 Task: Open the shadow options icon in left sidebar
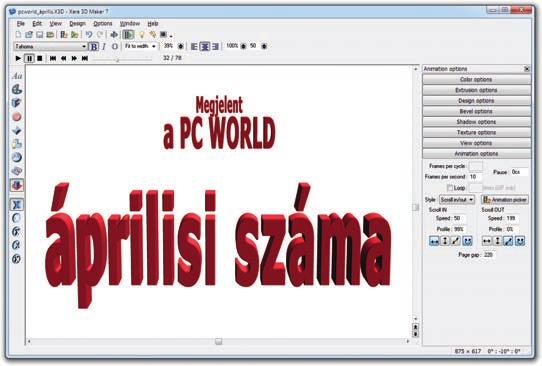17,144
